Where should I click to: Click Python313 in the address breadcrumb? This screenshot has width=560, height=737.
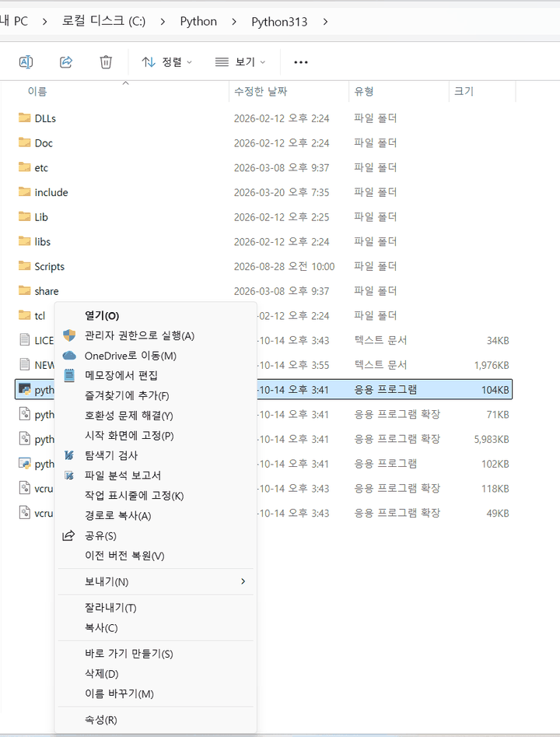(279, 22)
